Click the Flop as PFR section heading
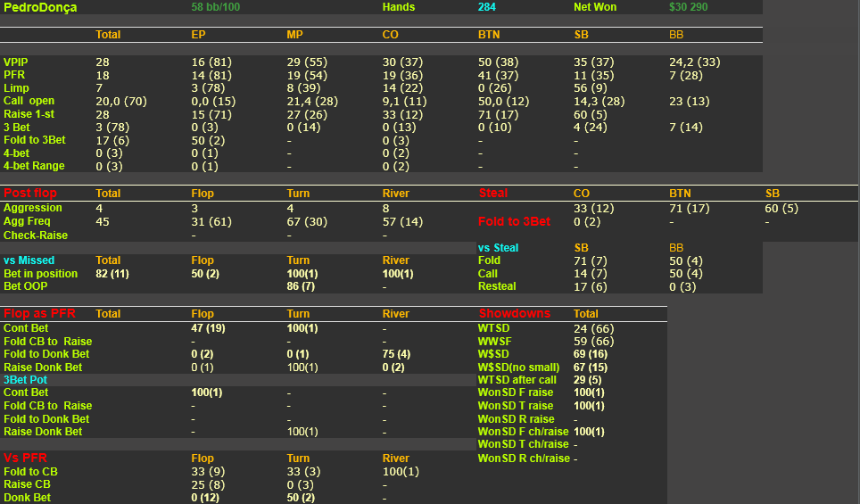This screenshot has width=860, height=504. (x=39, y=314)
